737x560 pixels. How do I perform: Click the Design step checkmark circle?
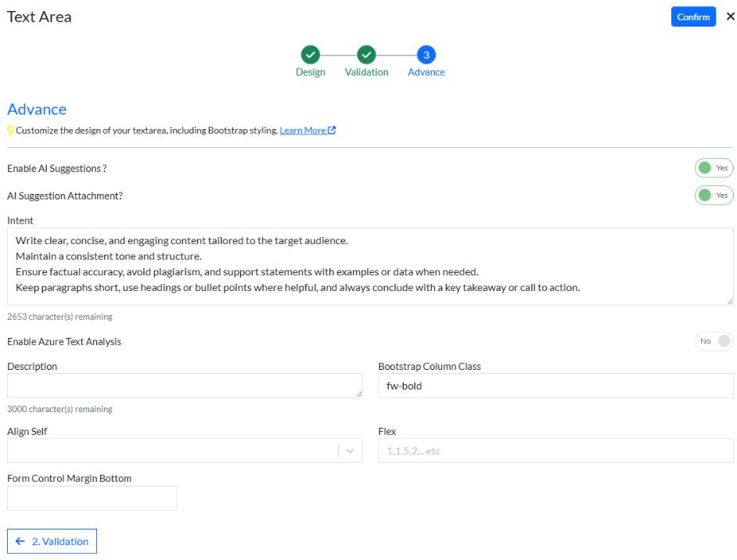point(310,55)
